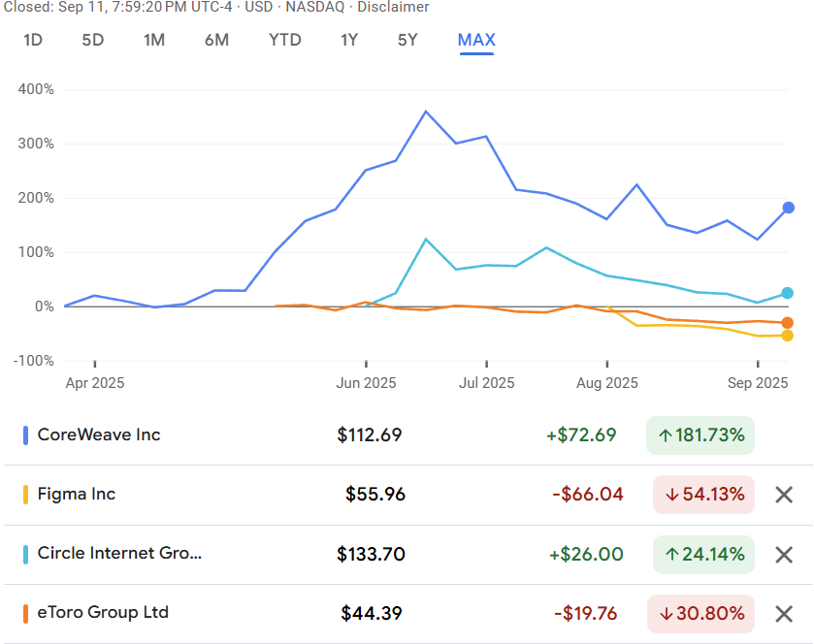Click eToro's orange color marker

coord(25,614)
